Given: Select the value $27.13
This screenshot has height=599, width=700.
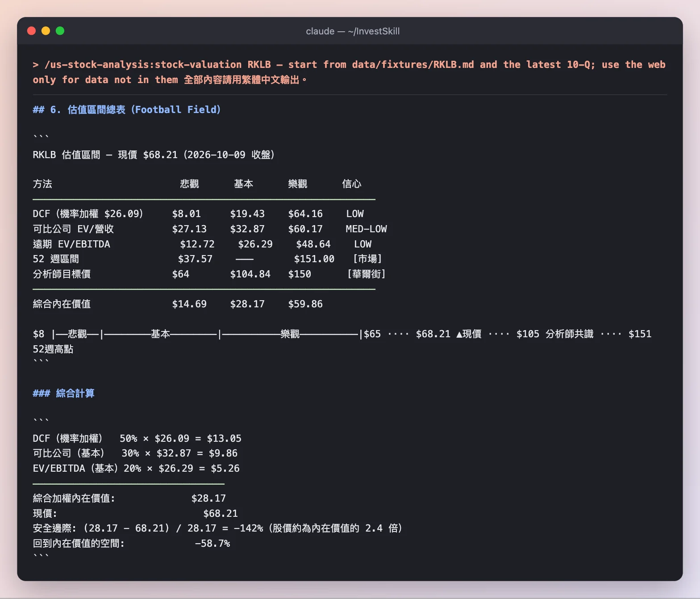Looking at the screenshot, I should pos(189,229).
